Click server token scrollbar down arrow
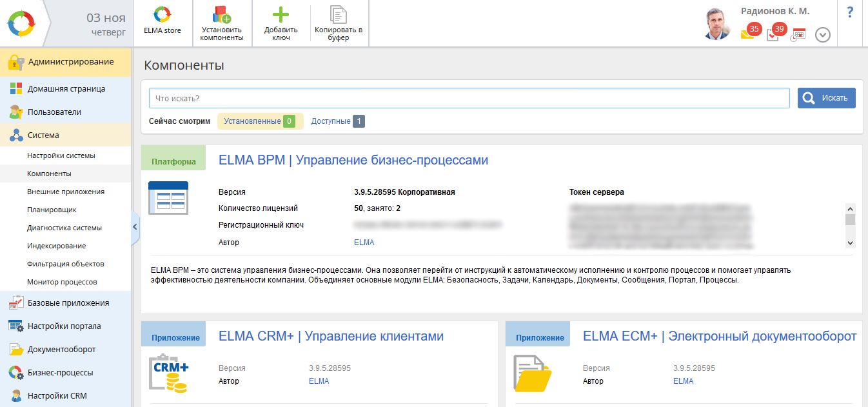This screenshot has width=868, height=407. [850, 243]
